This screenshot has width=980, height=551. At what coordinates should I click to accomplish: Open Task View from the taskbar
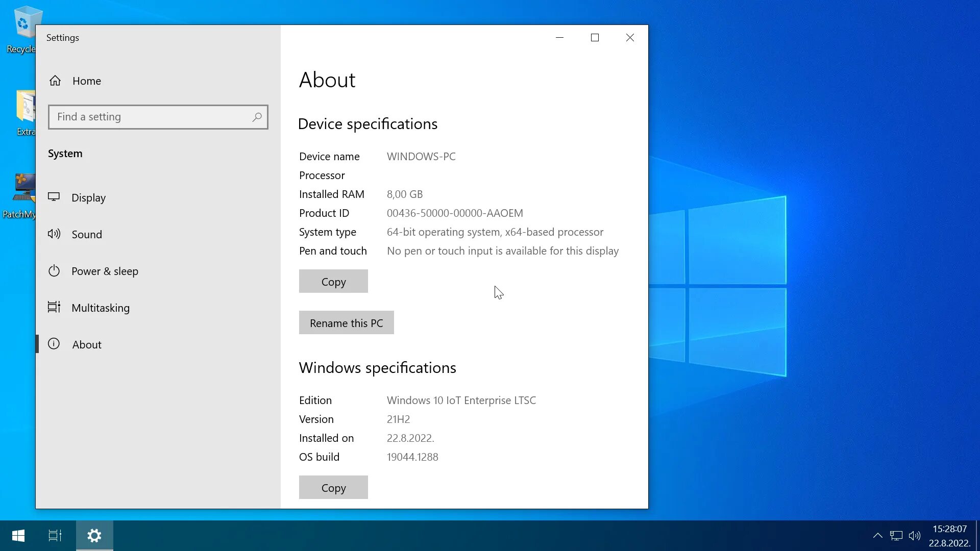tap(55, 536)
